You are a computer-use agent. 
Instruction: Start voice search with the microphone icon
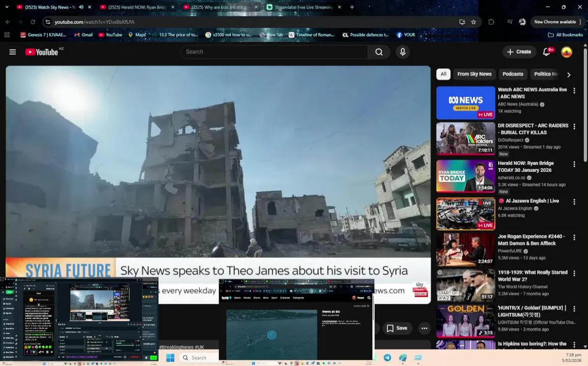click(x=403, y=52)
